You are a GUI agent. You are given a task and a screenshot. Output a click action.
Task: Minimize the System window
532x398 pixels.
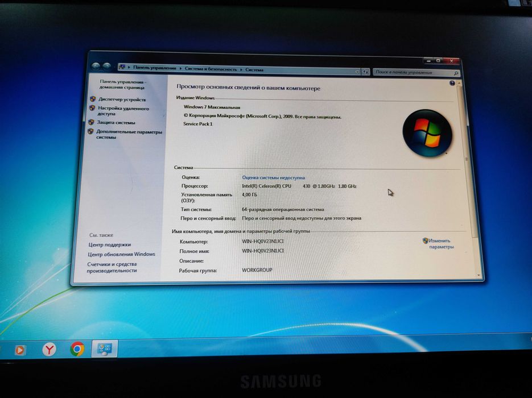pyautogui.click(x=428, y=61)
